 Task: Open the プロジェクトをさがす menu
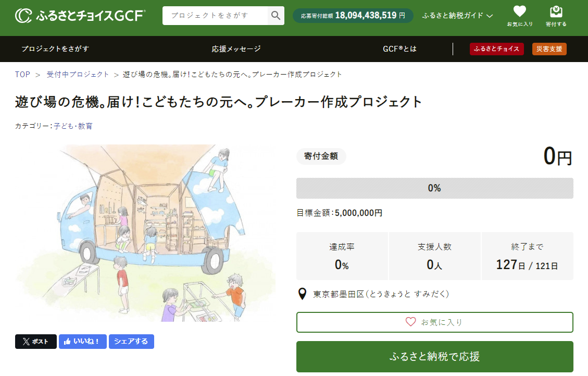55,49
